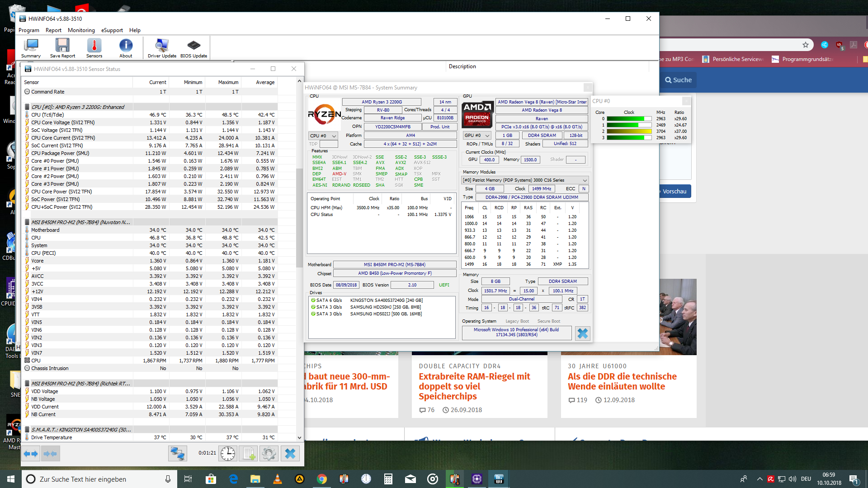The height and width of the screenshot is (488, 868).
Task: Click the copy-report icon in Sensor Status
Action: coord(248,453)
